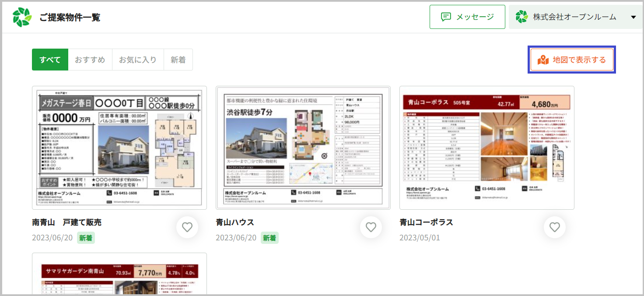644x296 pixels.
Task: Select the すべて tab
Action: point(50,60)
